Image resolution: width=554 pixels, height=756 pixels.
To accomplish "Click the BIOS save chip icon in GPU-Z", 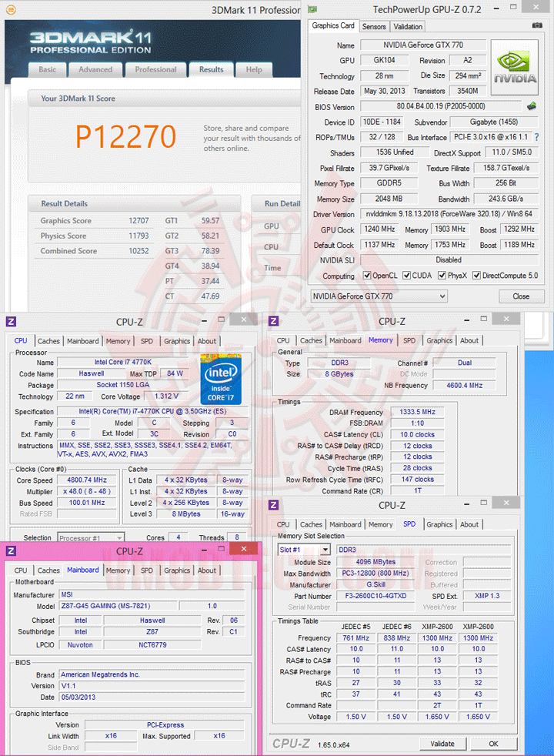I will 532,106.
